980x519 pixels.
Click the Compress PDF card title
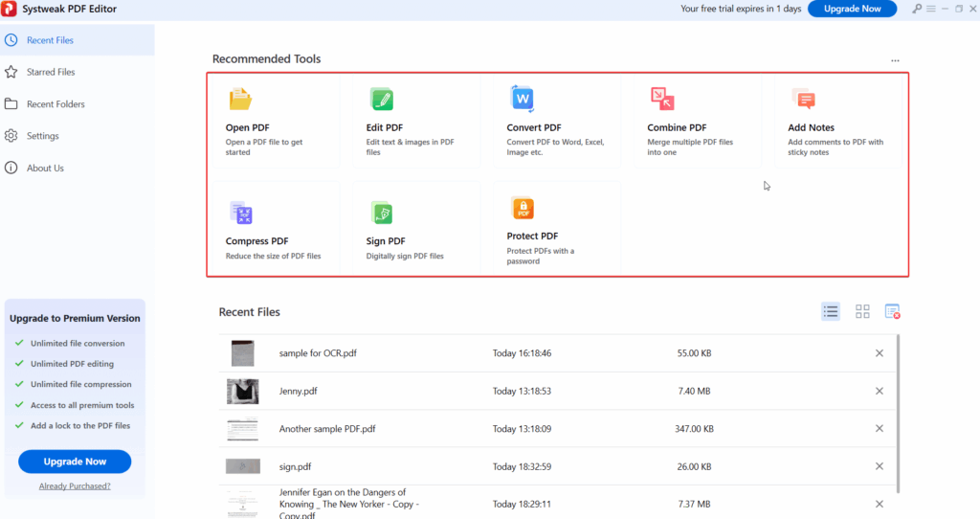[x=256, y=241]
